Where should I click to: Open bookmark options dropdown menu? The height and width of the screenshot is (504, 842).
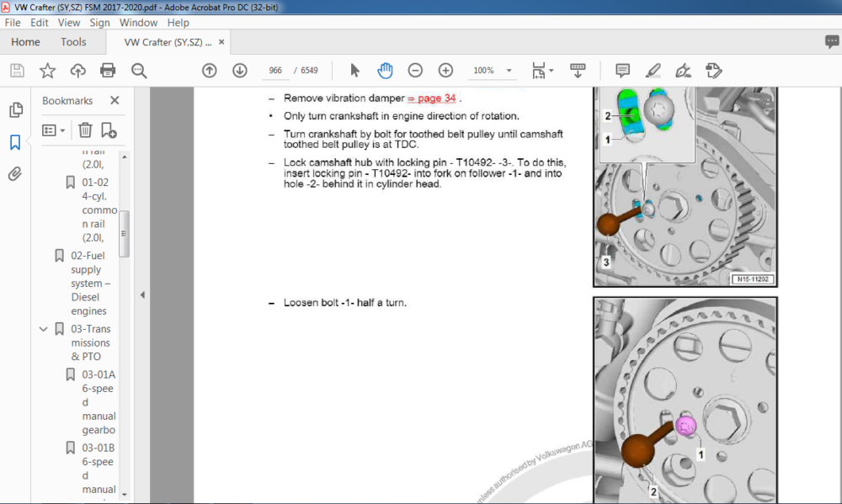click(x=54, y=130)
